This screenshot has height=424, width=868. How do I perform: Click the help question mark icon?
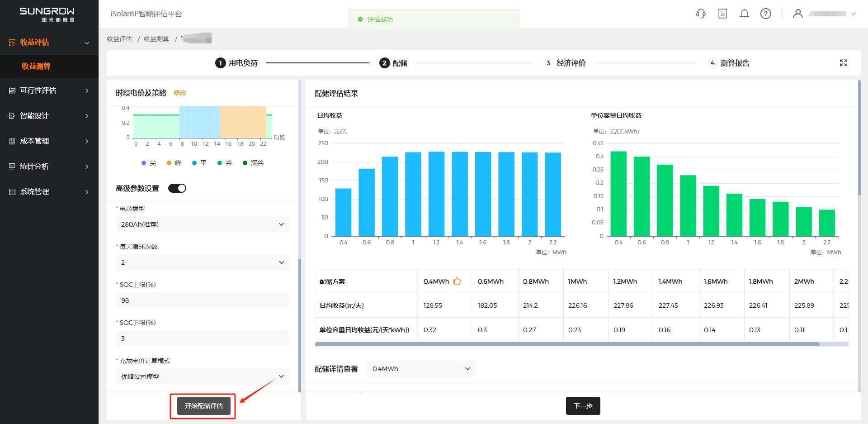[x=766, y=14]
